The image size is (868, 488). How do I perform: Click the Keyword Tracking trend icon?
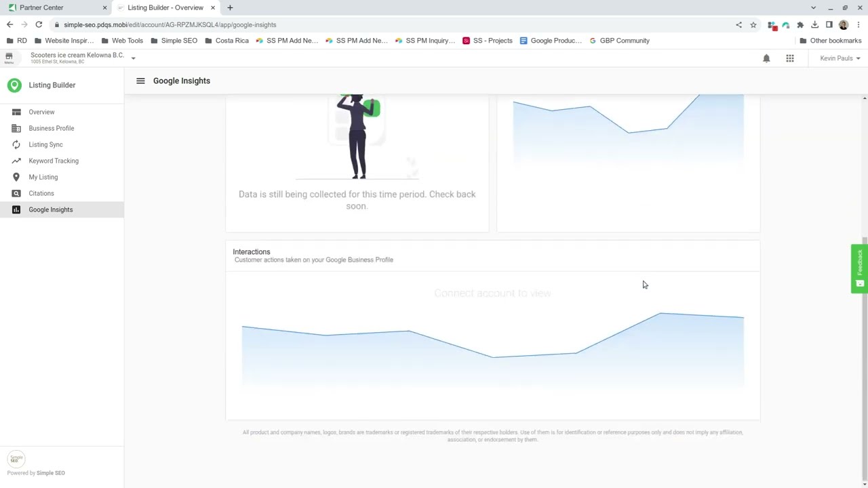[x=16, y=161]
